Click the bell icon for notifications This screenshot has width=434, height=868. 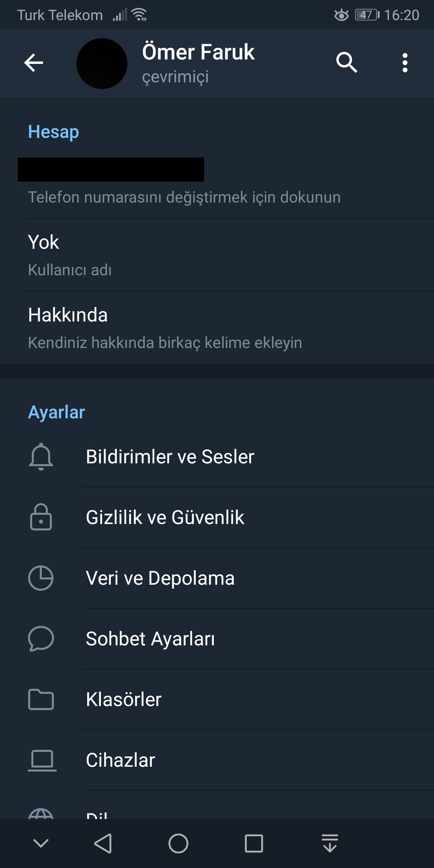(x=41, y=457)
